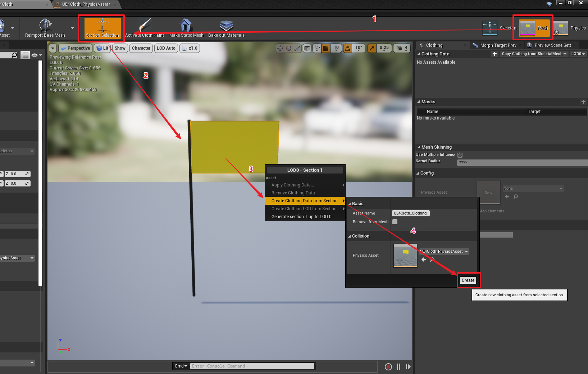Image resolution: width=588 pixels, height=374 pixels.
Task: Add a new mask with plus icon
Action: click(x=583, y=102)
